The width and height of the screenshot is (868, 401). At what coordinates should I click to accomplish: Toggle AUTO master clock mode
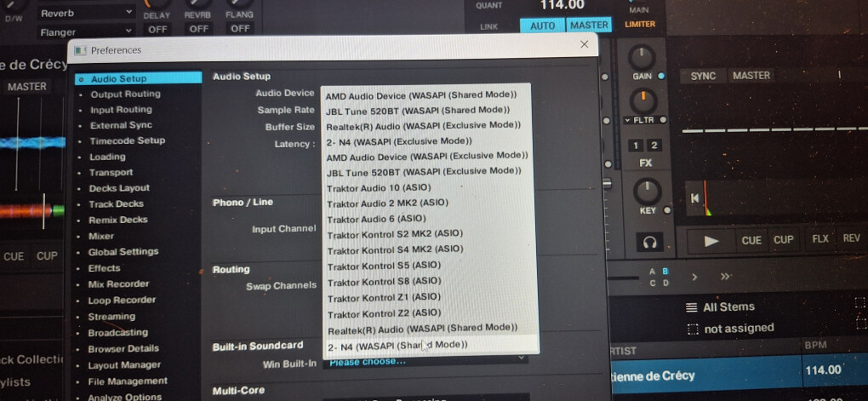click(543, 26)
